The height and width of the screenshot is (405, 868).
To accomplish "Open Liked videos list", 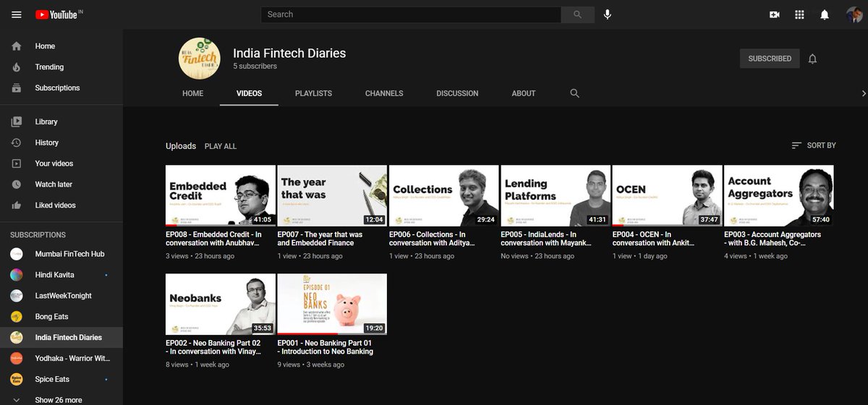I will click(x=61, y=206).
